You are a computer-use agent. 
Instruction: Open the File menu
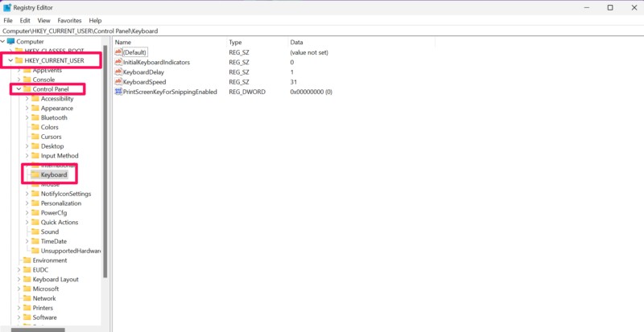click(8, 20)
